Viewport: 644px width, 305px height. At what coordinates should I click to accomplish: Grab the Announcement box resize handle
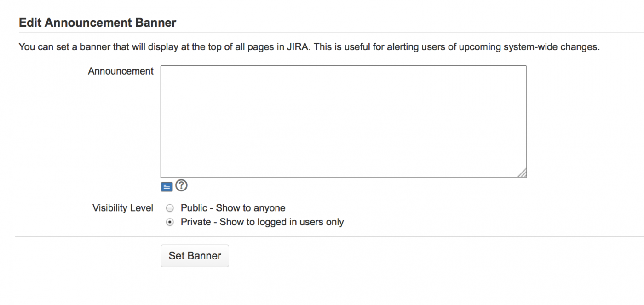pos(523,173)
